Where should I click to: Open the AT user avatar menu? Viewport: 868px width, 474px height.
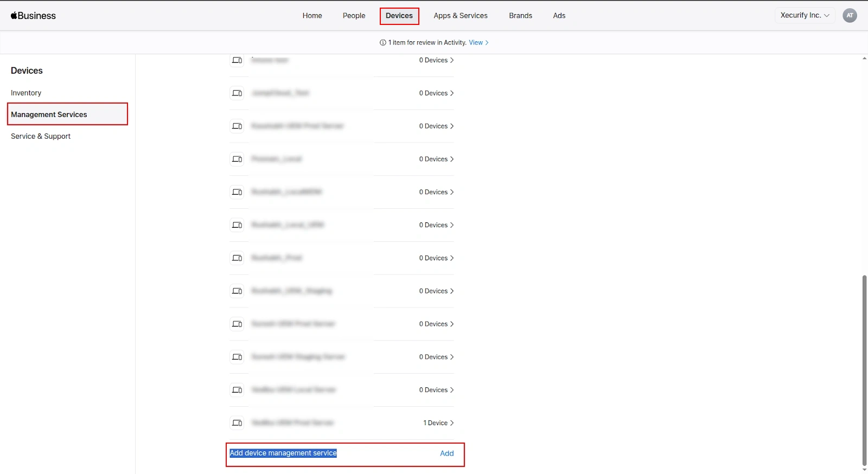(x=850, y=15)
